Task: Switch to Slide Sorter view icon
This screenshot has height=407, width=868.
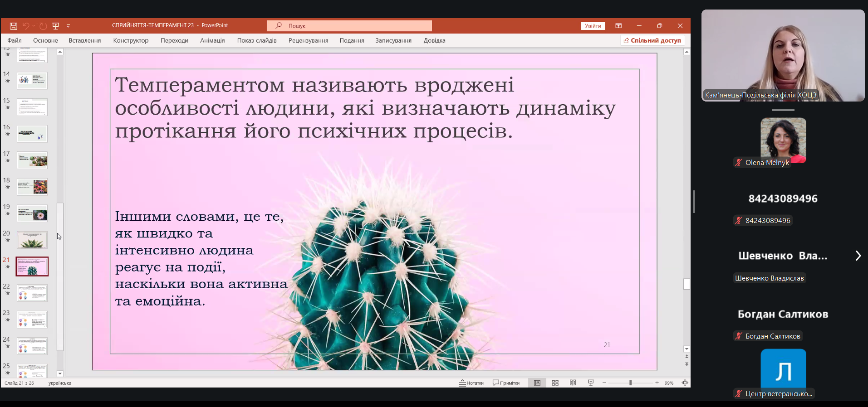Action: coord(555,383)
